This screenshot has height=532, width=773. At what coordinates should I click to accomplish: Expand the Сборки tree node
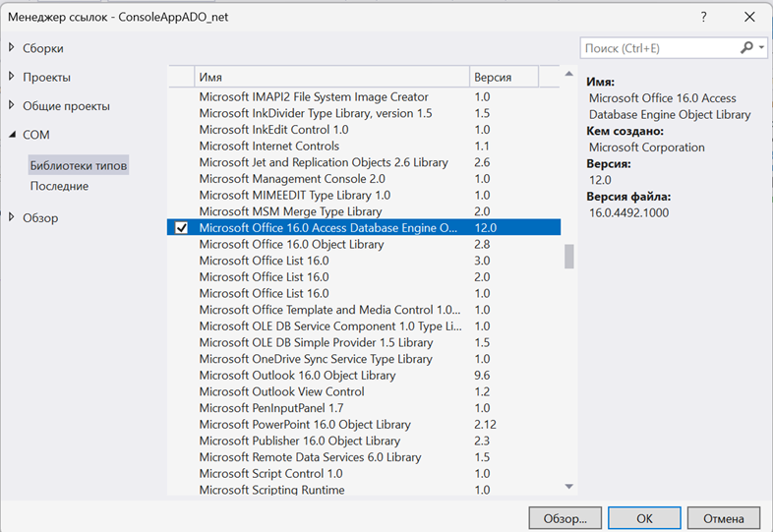(x=12, y=48)
